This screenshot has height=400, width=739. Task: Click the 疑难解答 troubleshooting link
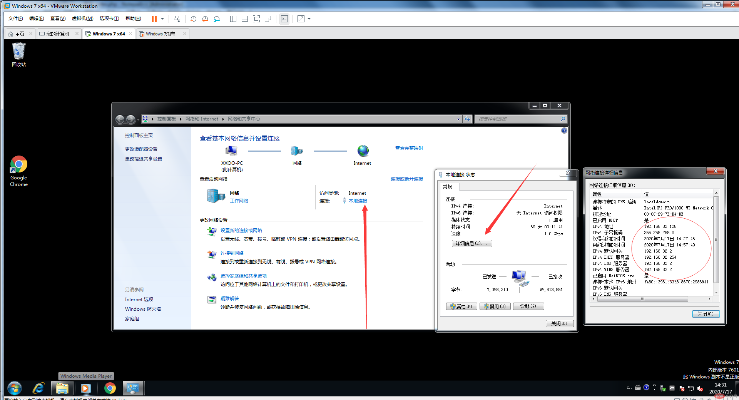point(230,298)
